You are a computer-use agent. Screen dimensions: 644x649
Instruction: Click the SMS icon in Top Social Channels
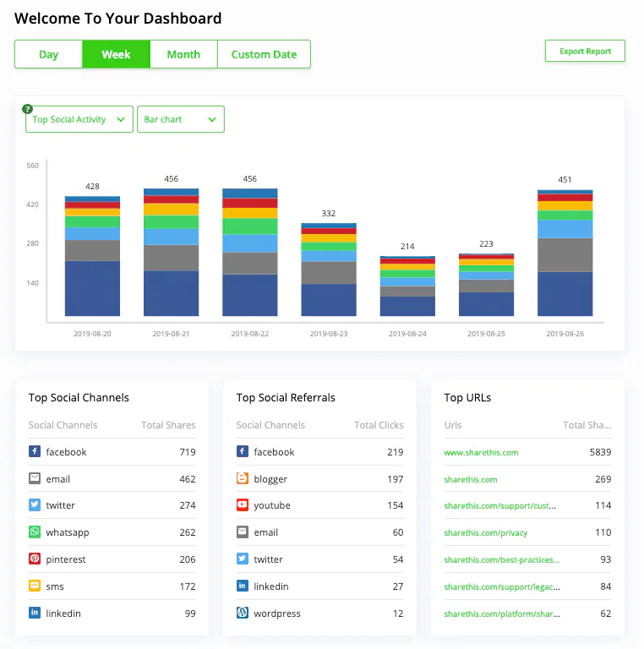[x=35, y=586]
